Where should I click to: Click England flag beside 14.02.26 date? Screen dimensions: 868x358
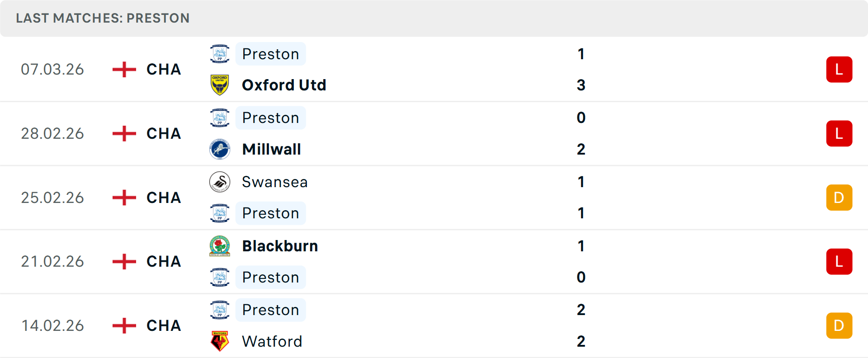pyautogui.click(x=124, y=325)
